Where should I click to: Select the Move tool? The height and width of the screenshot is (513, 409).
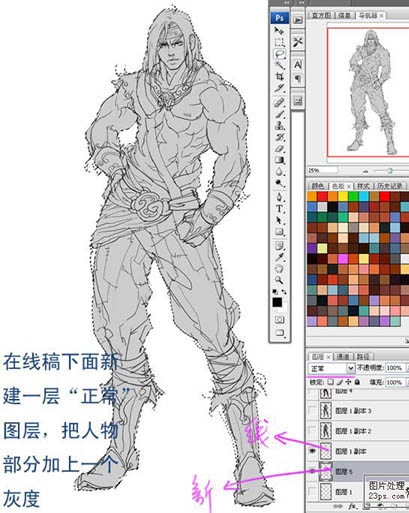pos(279,31)
